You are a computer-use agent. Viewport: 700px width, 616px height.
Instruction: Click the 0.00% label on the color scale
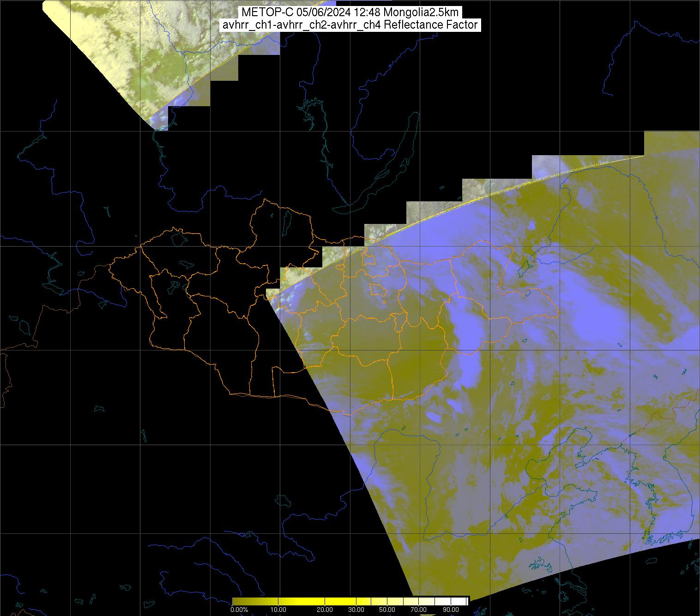[x=239, y=610]
